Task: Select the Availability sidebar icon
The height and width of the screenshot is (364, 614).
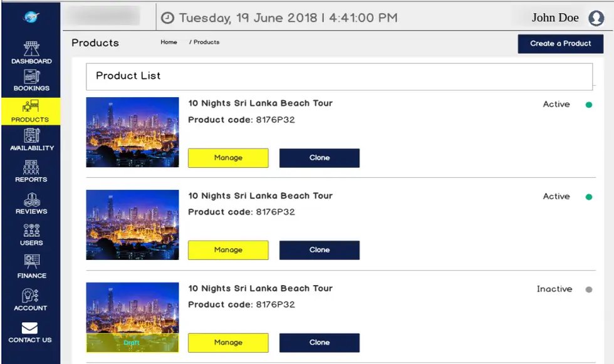Action: pyautogui.click(x=31, y=135)
